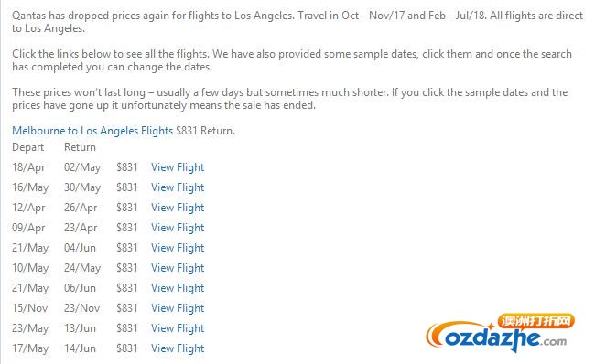
Task: View Flight for 16/May departure
Action: 178,187
